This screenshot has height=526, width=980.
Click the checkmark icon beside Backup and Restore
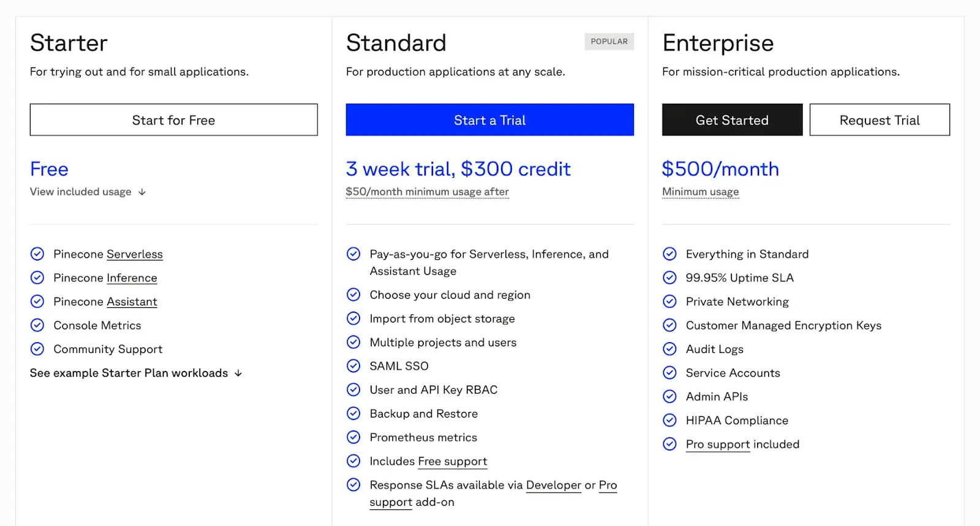click(x=353, y=413)
